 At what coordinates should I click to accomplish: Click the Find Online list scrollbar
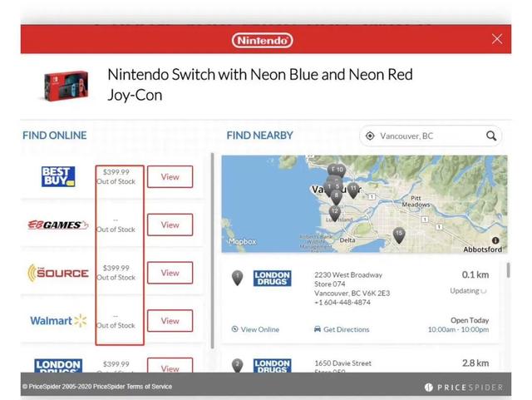pos(213,250)
